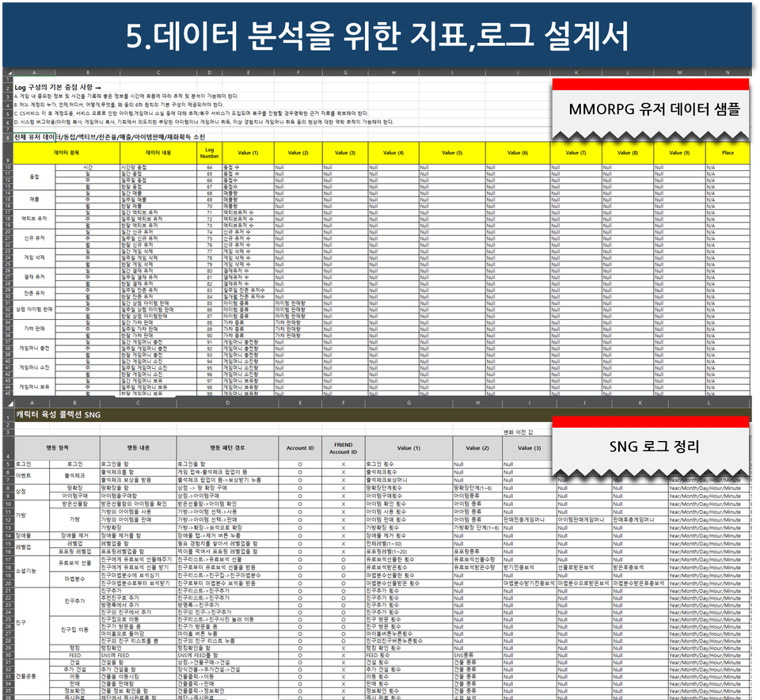The image size is (760, 700).
Task: Click the yellow '데이터 내용' header cell
Action: [158, 153]
